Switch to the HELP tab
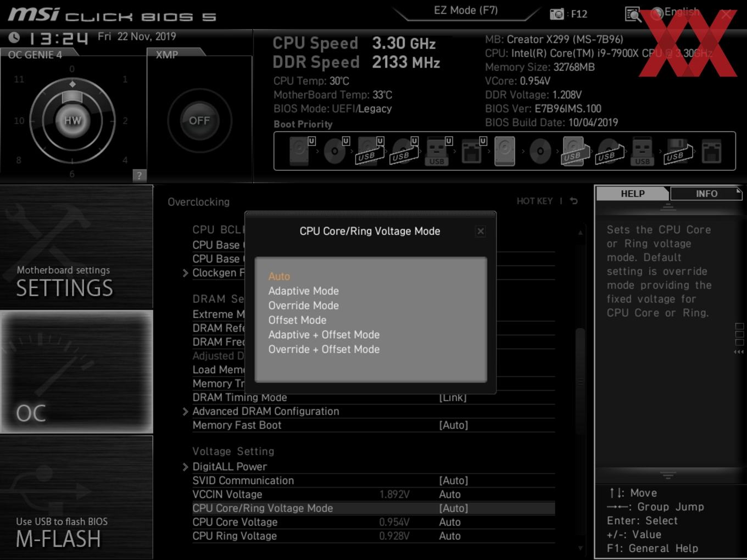Screen dimensions: 747x560 tap(632, 194)
